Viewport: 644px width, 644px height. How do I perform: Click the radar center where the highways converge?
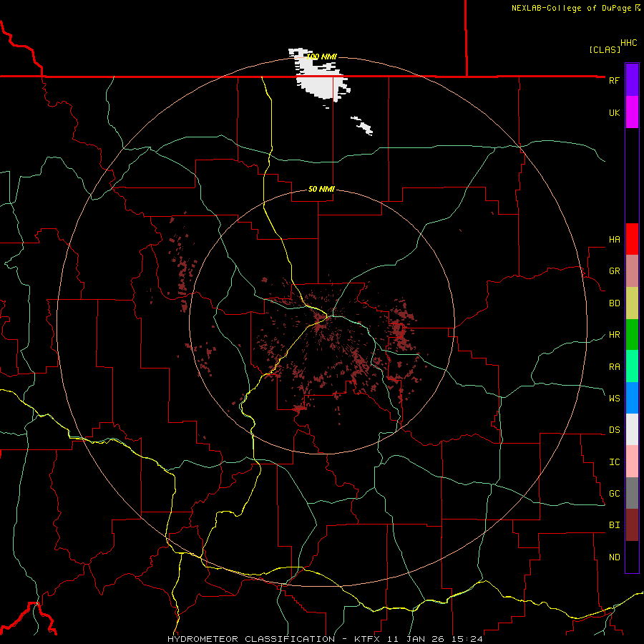point(328,316)
